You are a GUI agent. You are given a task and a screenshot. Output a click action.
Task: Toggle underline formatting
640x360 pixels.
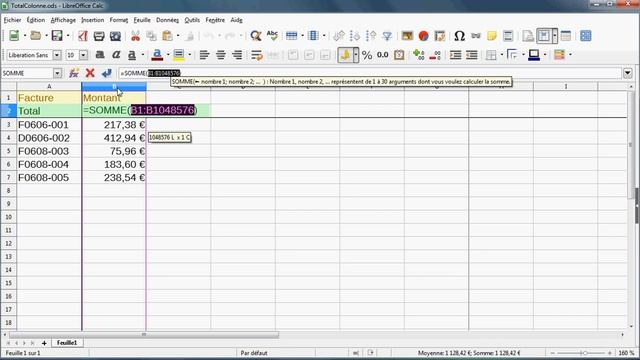[132, 55]
